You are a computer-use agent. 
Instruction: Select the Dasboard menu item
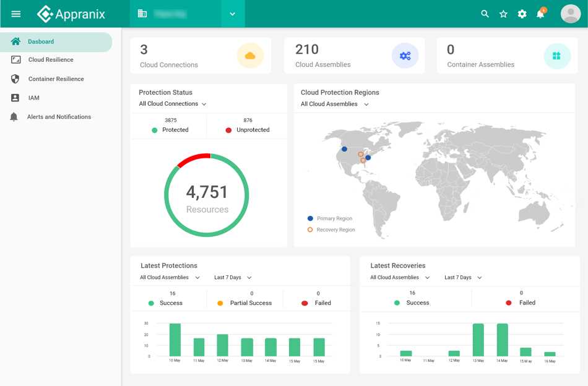coord(40,41)
